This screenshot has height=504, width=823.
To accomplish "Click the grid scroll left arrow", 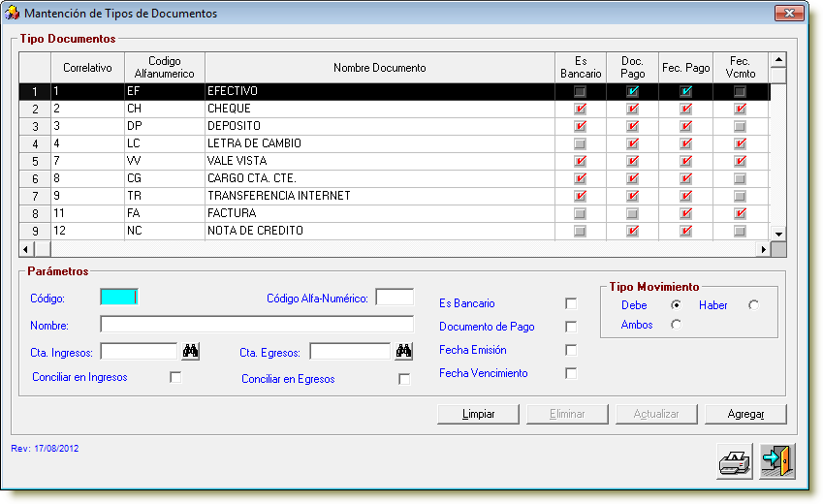I will point(26,249).
